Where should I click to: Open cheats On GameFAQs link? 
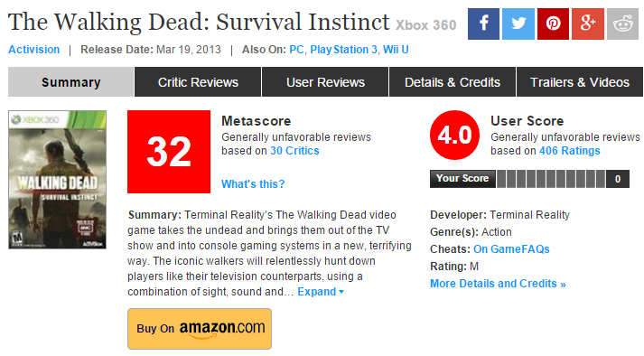[x=511, y=249]
